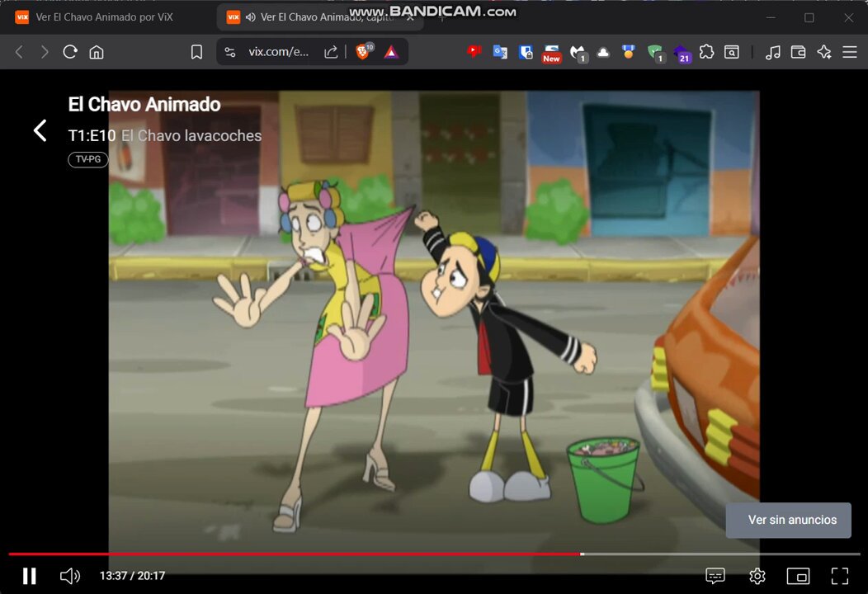Viewport: 868px width, 594px height.
Task: Enter fullscreen mode in player
Action: [x=839, y=576]
